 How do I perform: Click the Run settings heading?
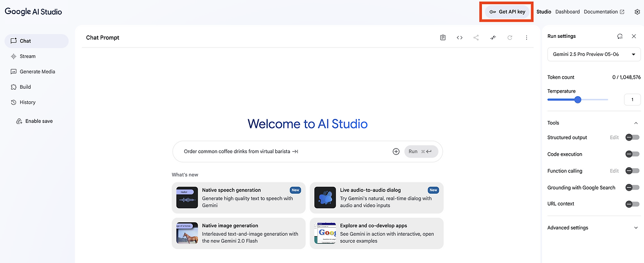tap(561, 36)
